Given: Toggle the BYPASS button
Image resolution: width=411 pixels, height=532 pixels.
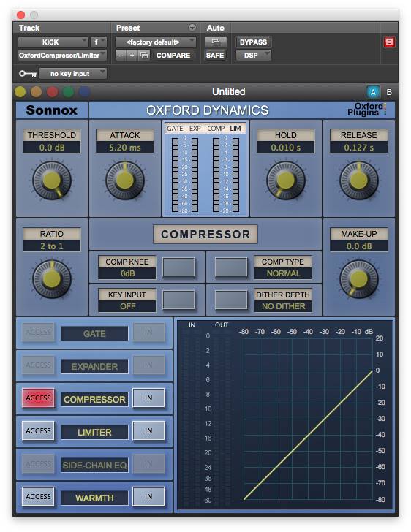Looking at the screenshot, I should click(253, 42).
